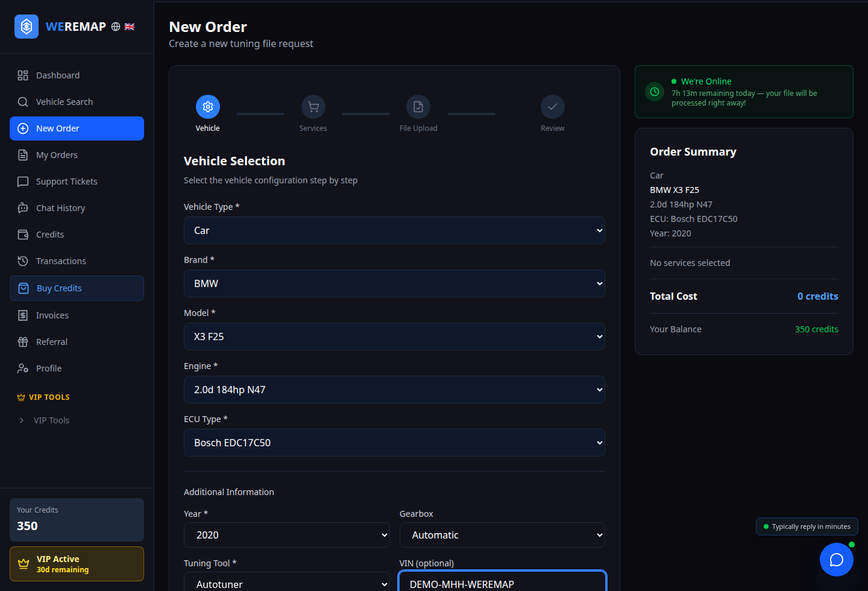Viewport: 868px width, 591px height.
Task: Click BMW X3 F25 in Order Summary
Action: pyautogui.click(x=675, y=190)
